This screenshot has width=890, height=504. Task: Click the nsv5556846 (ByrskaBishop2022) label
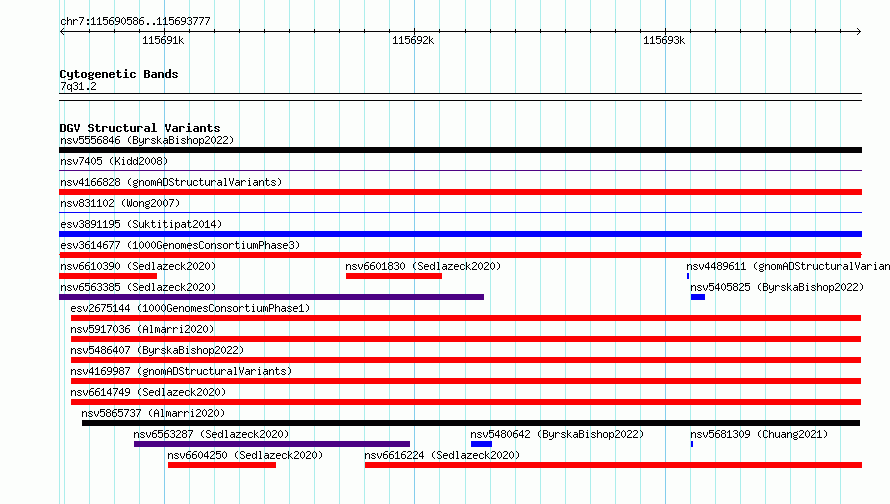(x=147, y=140)
